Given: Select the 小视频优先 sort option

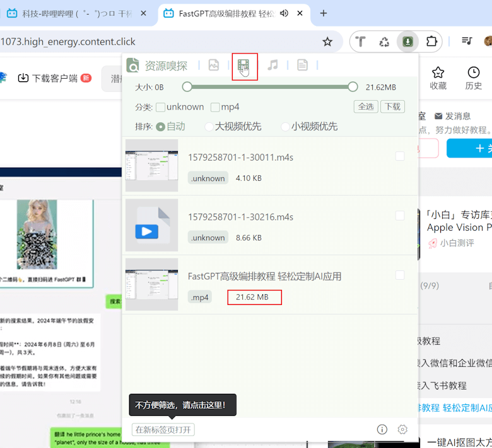Looking at the screenshot, I should (285, 127).
